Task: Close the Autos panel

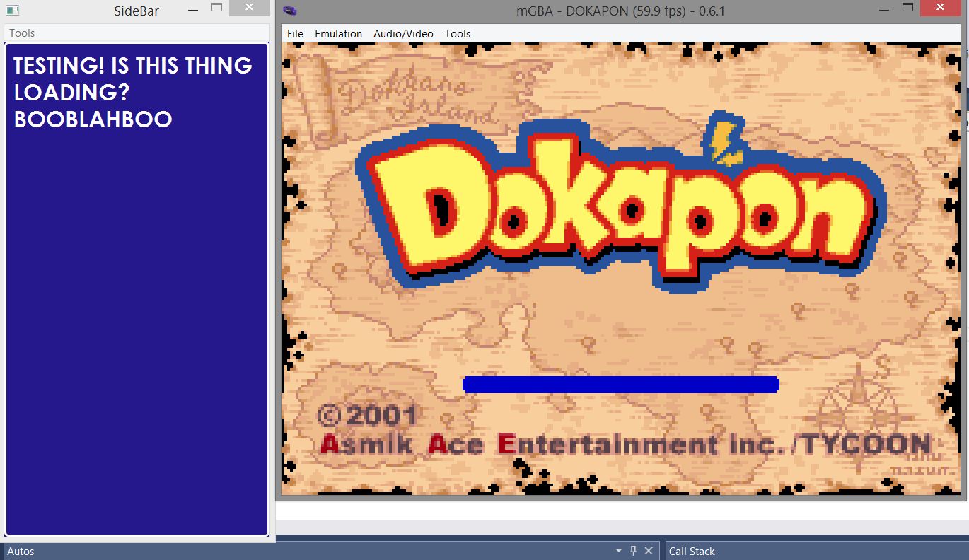Action: coord(648,551)
